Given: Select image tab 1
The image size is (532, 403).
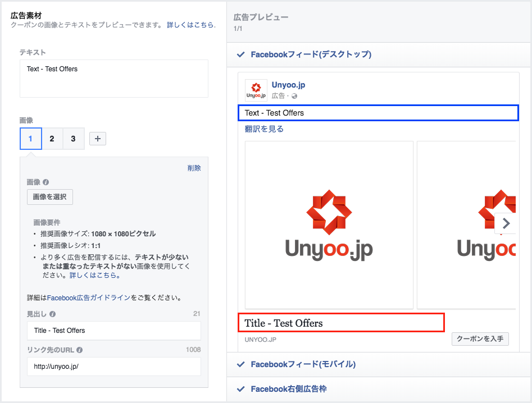Looking at the screenshot, I should tap(31, 139).
